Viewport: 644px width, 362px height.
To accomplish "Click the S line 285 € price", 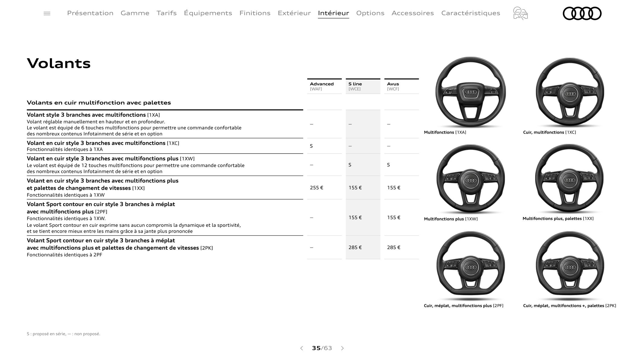I will pyautogui.click(x=355, y=247).
